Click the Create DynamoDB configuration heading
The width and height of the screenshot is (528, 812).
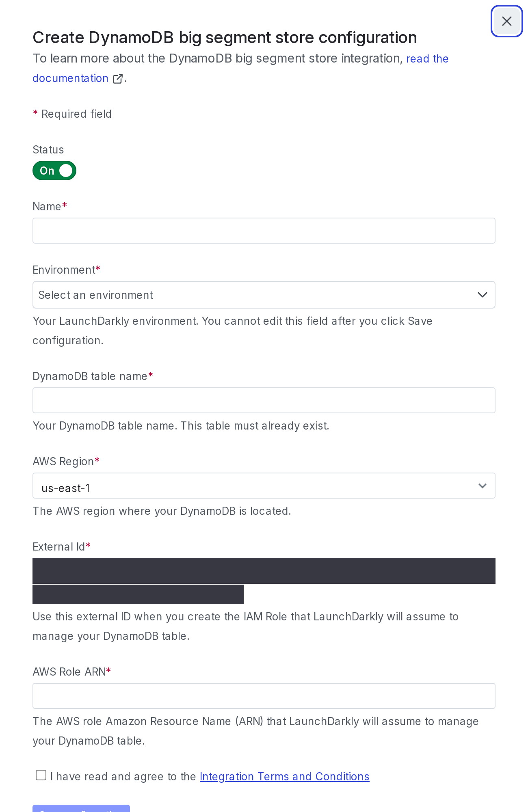[x=225, y=37]
